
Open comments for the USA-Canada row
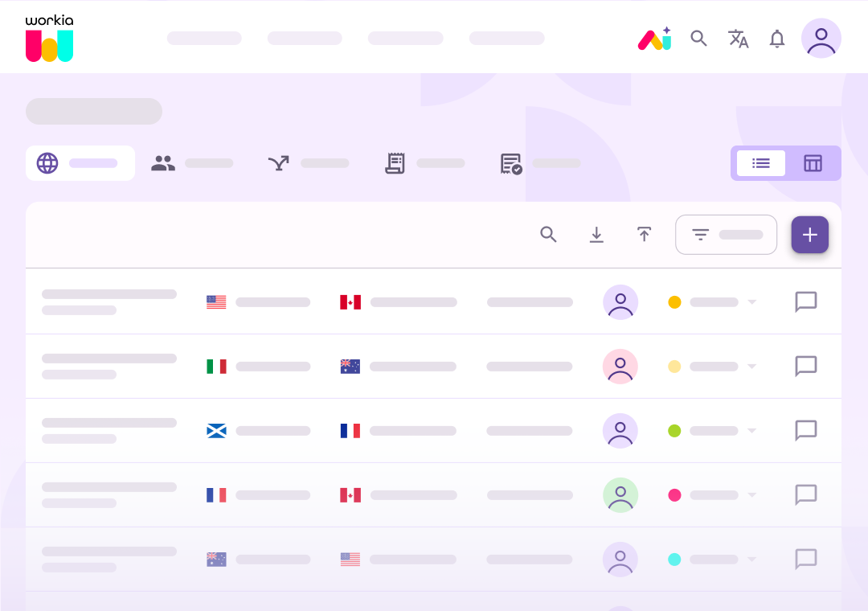coord(805,302)
